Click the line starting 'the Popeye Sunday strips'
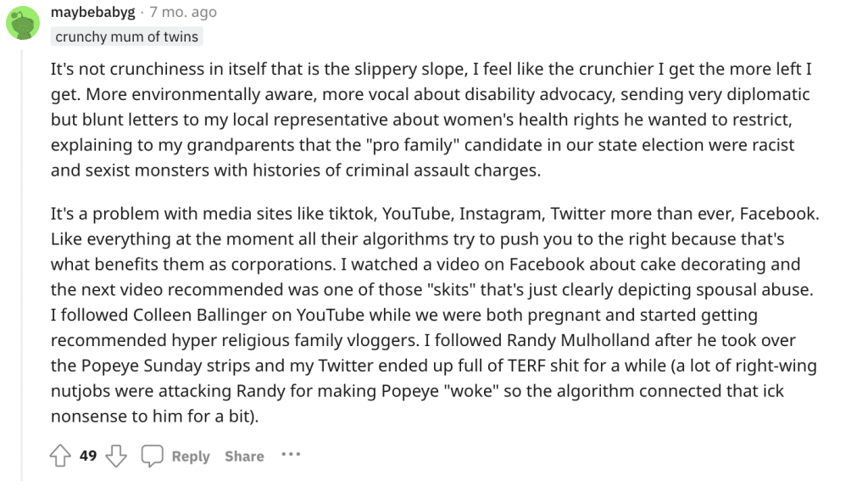The height and width of the screenshot is (492, 868). pos(434,366)
